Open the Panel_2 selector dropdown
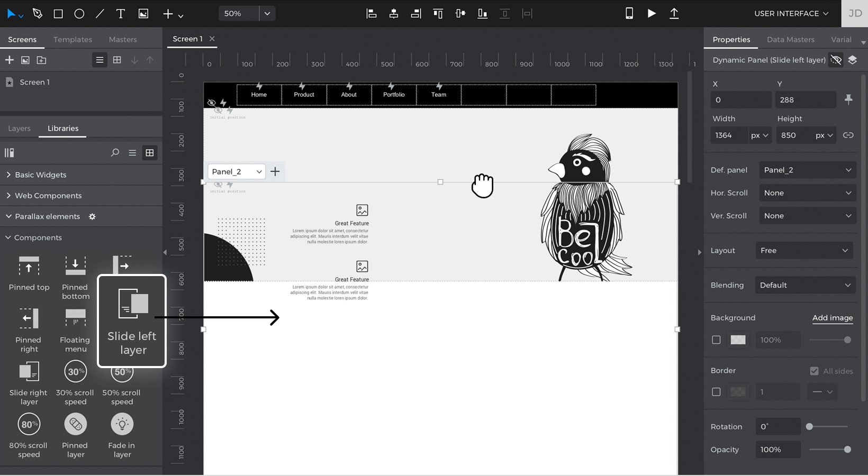Image resolution: width=868 pixels, height=476 pixels. click(237, 171)
